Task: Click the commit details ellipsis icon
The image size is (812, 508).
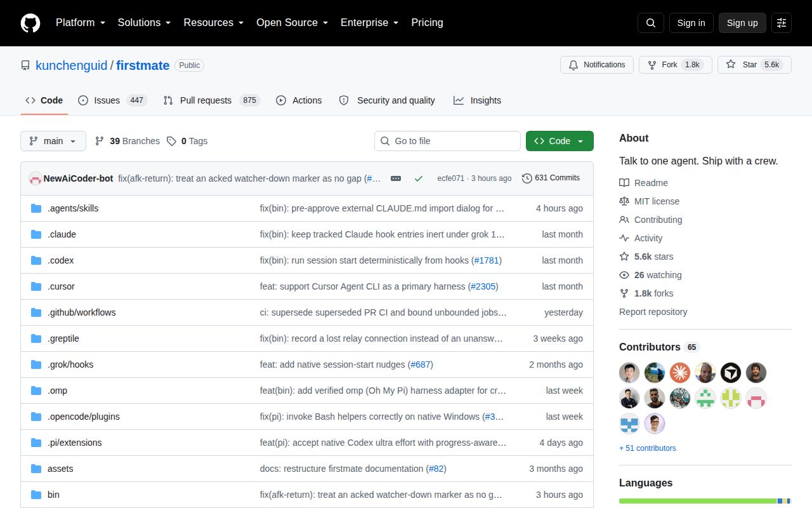Action: click(396, 178)
